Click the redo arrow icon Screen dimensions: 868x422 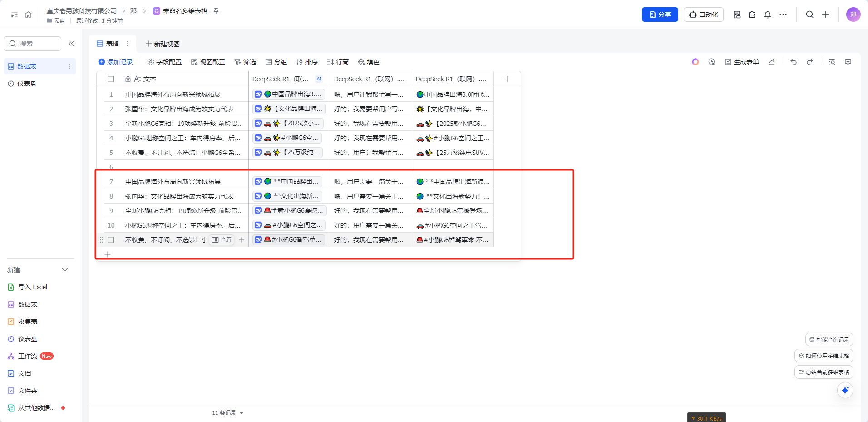coord(809,62)
